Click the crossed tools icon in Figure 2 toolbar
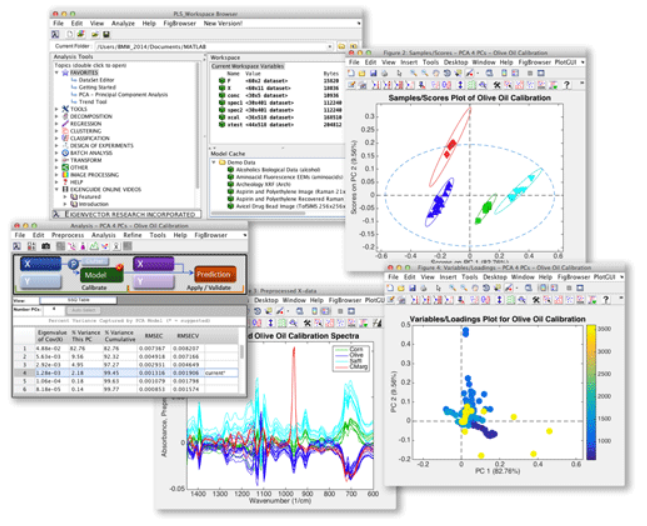The image size is (647, 526). pyautogui.click(x=497, y=85)
